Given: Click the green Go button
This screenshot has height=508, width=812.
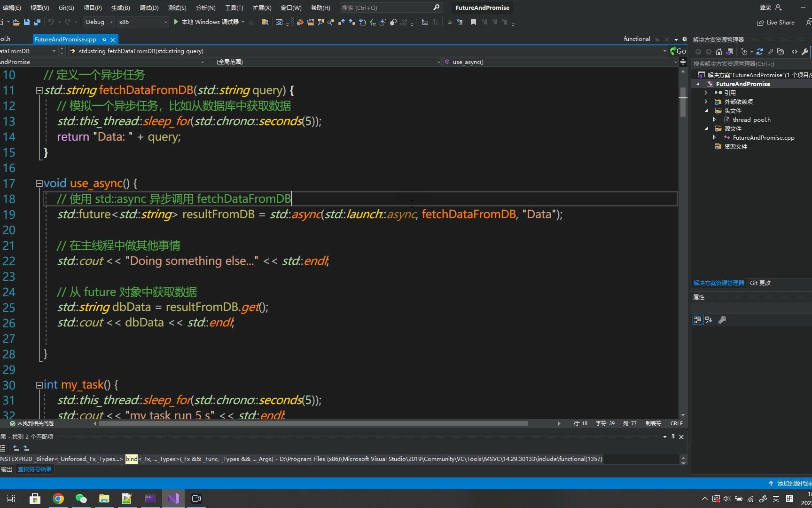Looking at the screenshot, I should pyautogui.click(x=679, y=51).
